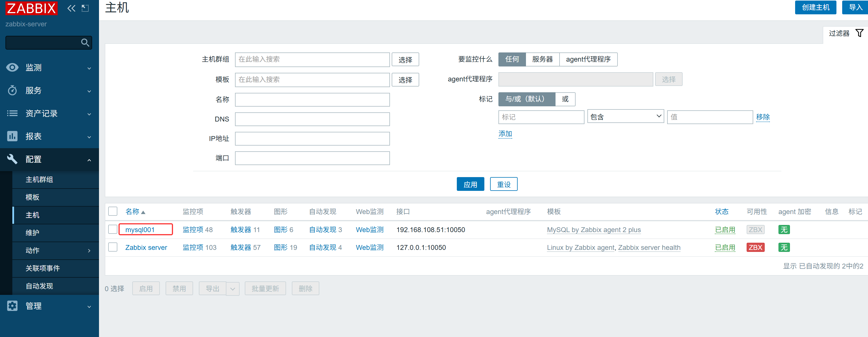The width and height of the screenshot is (868, 337).
Task: Open 触发器 link for Zabbix server
Action: click(x=241, y=247)
